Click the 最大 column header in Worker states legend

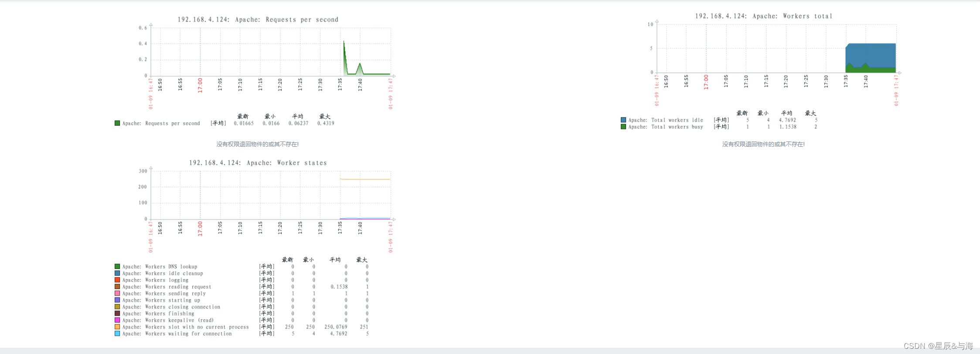[x=362, y=260]
